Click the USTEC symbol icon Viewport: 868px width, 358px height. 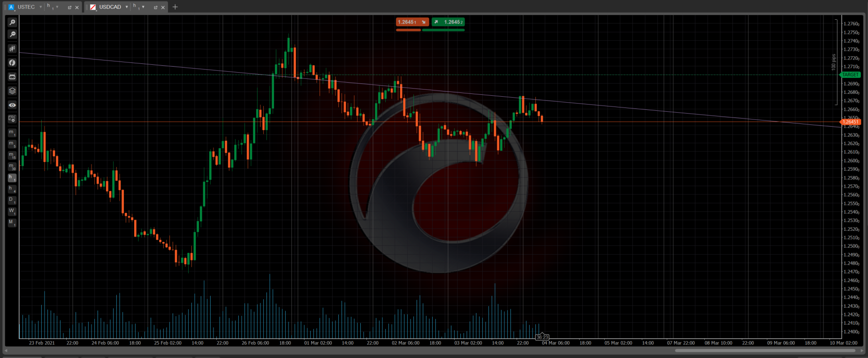11,7
